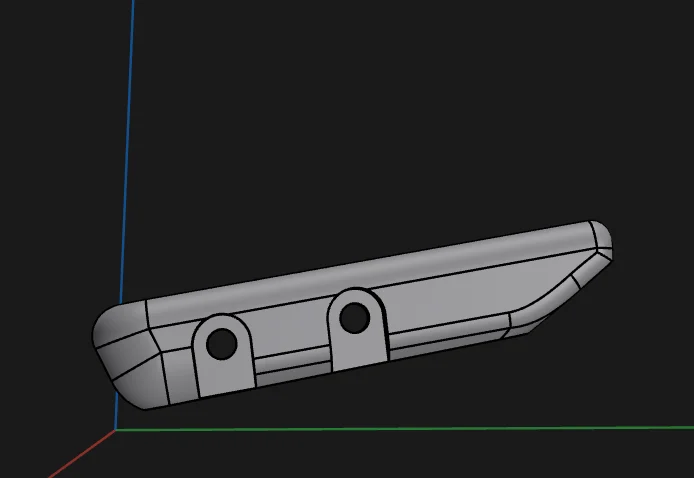Click the green horizontal axis line
This screenshot has width=694, height=478.
point(404,428)
